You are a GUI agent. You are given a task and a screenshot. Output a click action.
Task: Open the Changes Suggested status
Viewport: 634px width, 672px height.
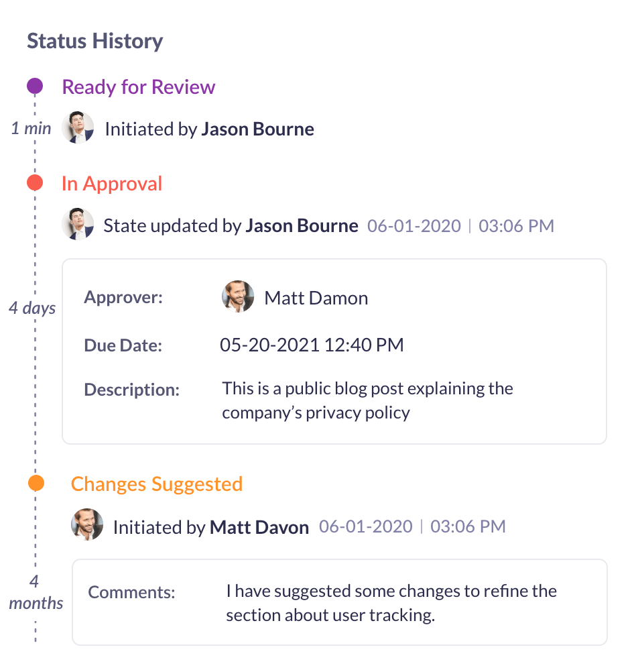point(156,484)
